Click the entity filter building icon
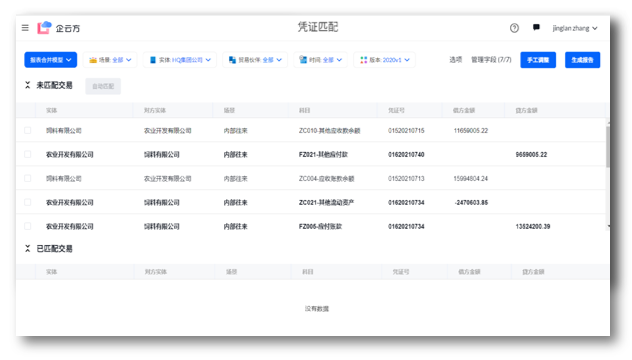The width and height of the screenshot is (632, 360). pyautogui.click(x=153, y=60)
